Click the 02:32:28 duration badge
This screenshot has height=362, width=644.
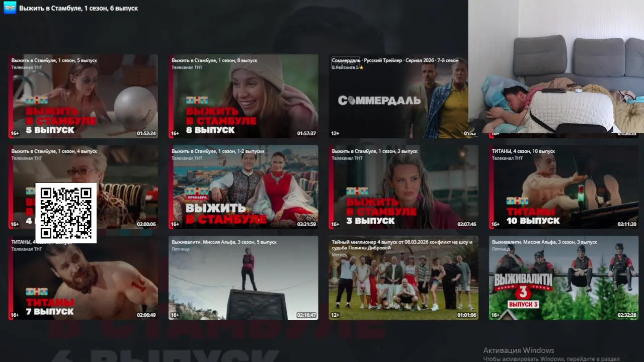coord(626,315)
